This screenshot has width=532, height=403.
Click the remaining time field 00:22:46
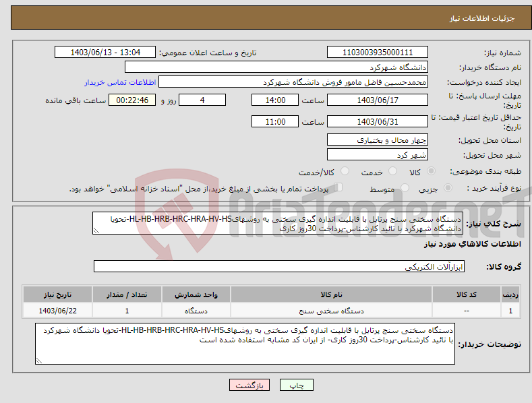click(x=132, y=100)
